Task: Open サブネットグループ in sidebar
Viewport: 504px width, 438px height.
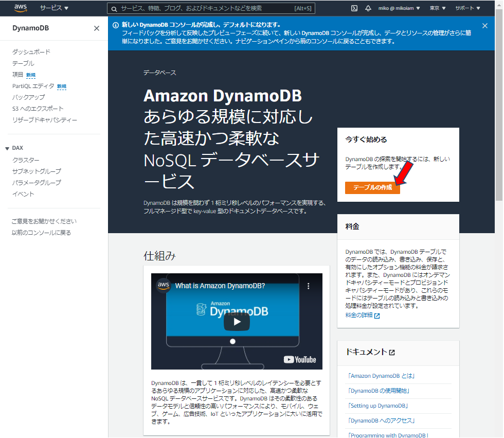Action: click(x=37, y=171)
